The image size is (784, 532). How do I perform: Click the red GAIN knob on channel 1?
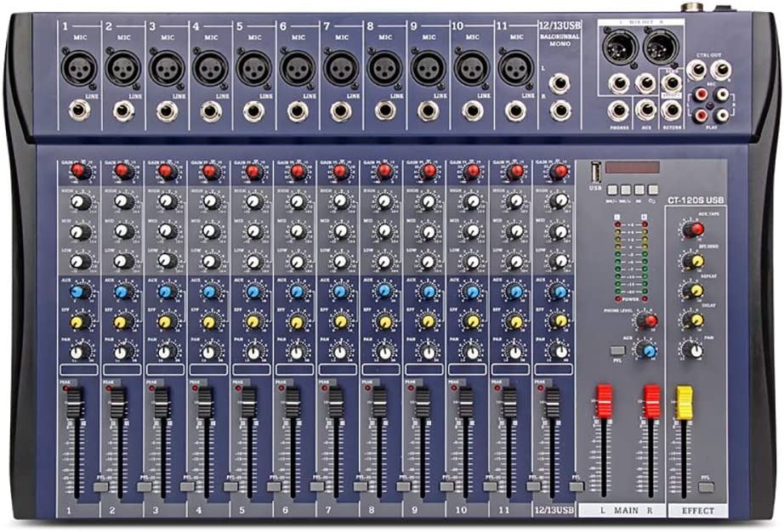[x=79, y=173]
